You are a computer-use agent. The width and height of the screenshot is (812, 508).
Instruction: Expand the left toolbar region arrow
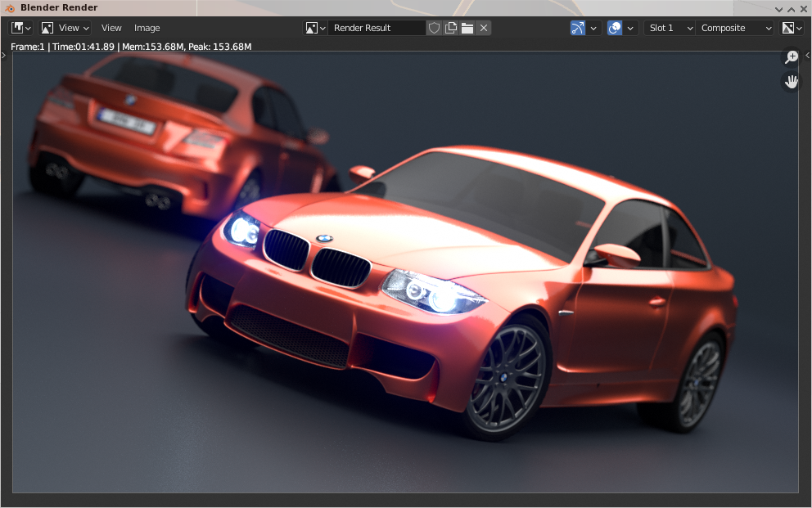pos(3,55)
